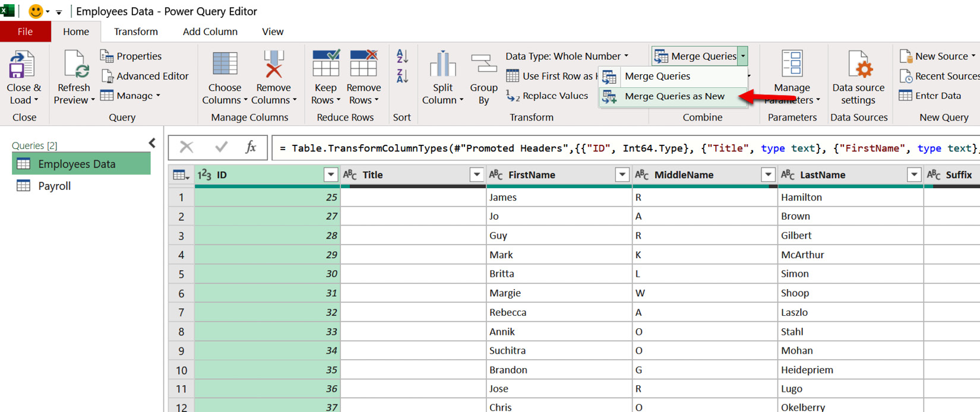Open the quick access toolbar dropdown arrow
Screen dimensions: 980x412
pos(59,12)
